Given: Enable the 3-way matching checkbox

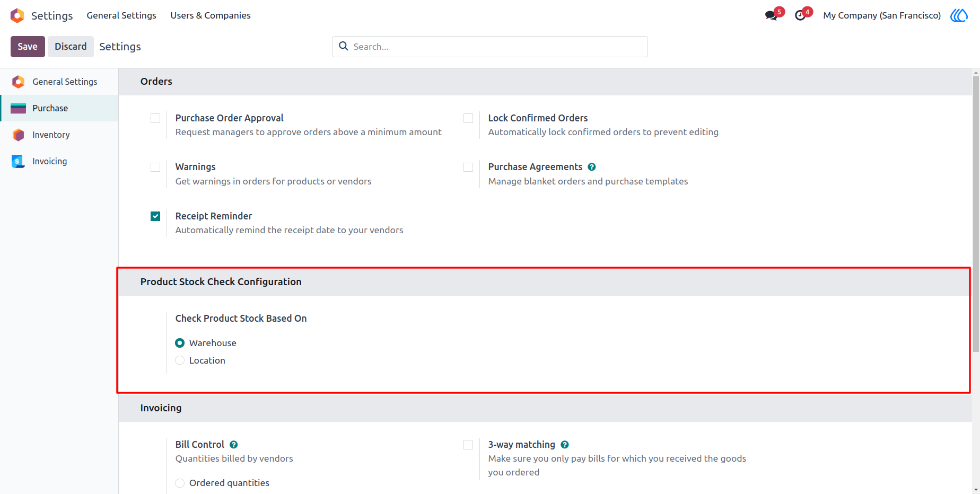Looking at the screenshot, I should [468, 445].
